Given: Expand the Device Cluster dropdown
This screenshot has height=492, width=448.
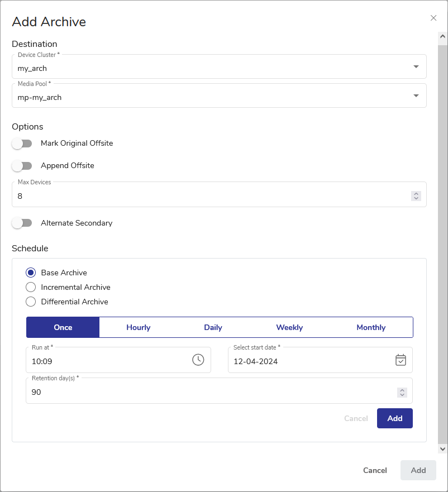Looking at the screenshot, I should (x=416, y=67).
